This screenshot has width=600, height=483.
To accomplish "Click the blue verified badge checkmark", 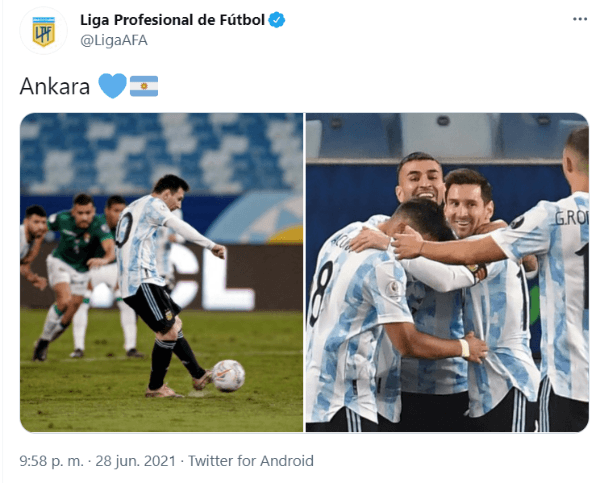I will [x=277, y=20].
